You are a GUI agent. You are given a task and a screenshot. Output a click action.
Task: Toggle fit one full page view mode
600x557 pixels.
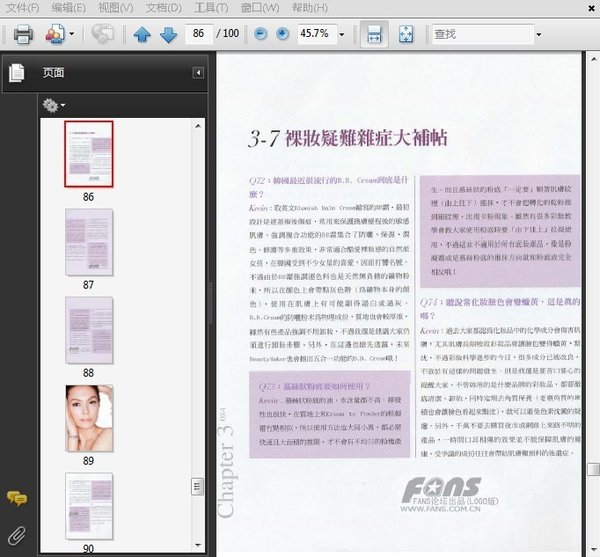(406, 34)
